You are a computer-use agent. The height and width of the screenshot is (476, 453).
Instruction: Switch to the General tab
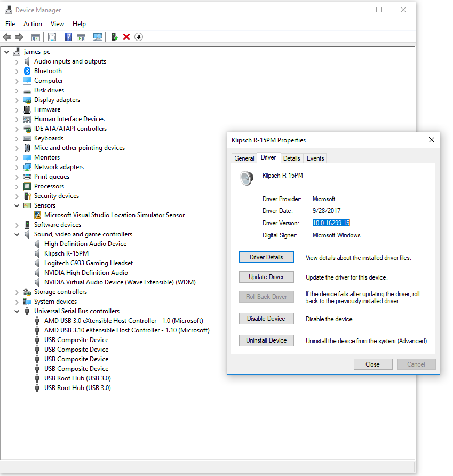(244, 158)
